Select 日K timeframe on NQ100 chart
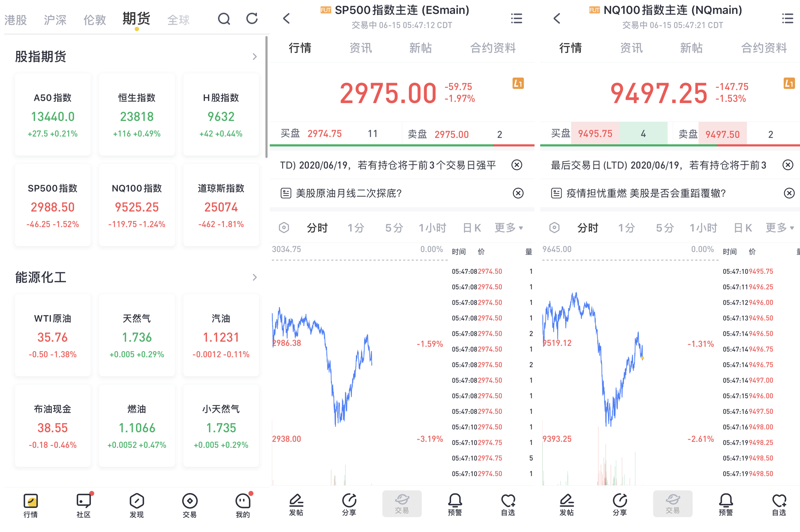 [743, 227]
